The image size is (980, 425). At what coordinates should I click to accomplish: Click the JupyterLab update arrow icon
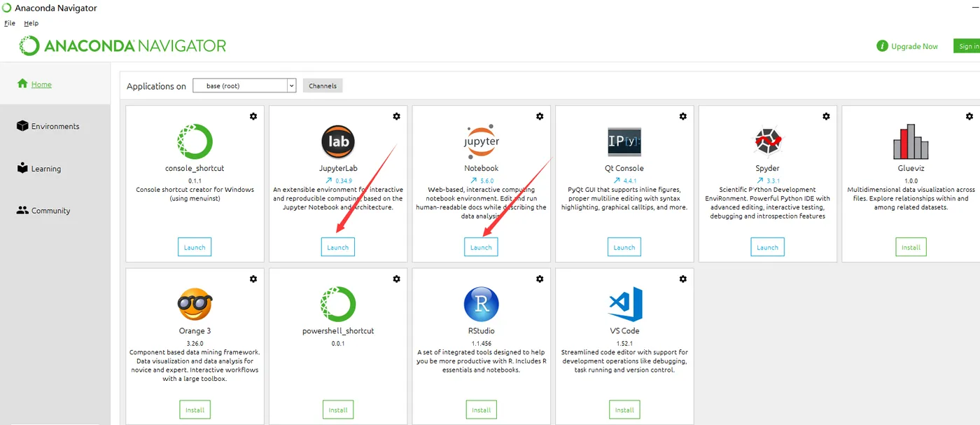click(329, 181)
